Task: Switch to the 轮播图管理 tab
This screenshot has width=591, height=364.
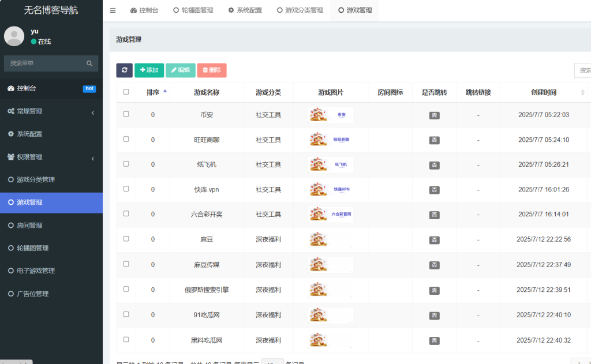Action: pyautogui.click(x=193, y=10)
